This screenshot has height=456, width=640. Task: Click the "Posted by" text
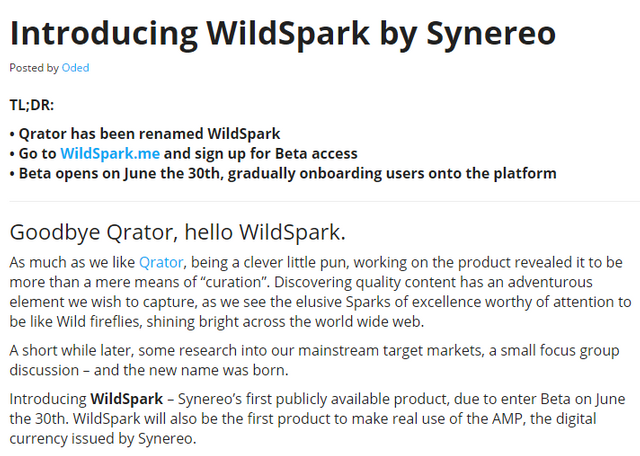click(x=33, y=68)
